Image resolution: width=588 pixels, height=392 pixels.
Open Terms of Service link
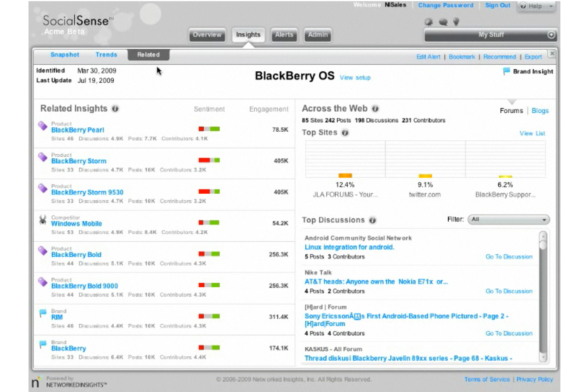pos(487,379)
